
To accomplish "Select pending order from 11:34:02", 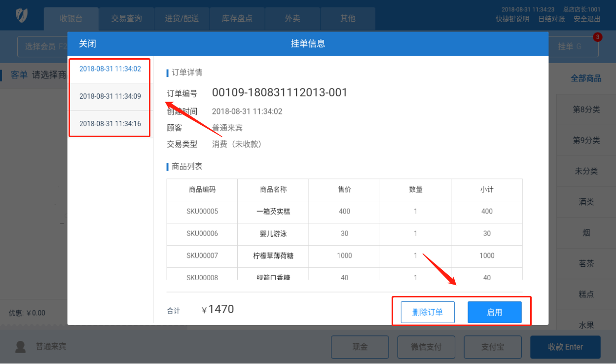I will 110,69.
